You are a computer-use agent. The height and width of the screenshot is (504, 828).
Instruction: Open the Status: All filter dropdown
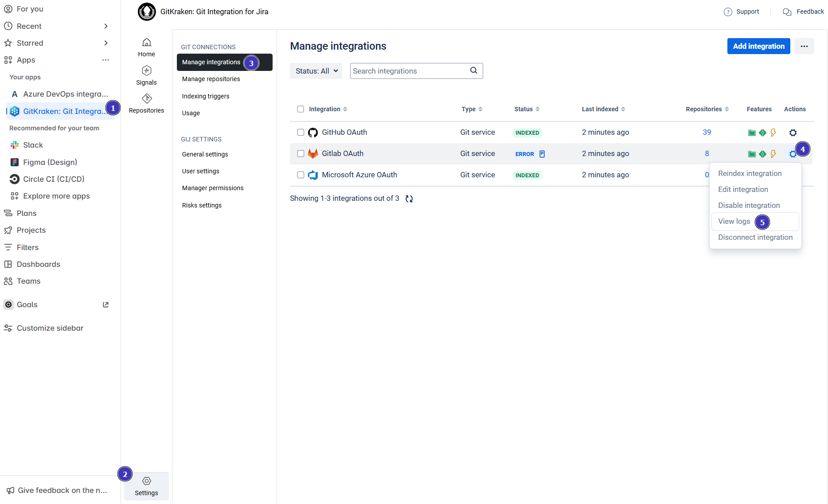click(x=316, y=71)
